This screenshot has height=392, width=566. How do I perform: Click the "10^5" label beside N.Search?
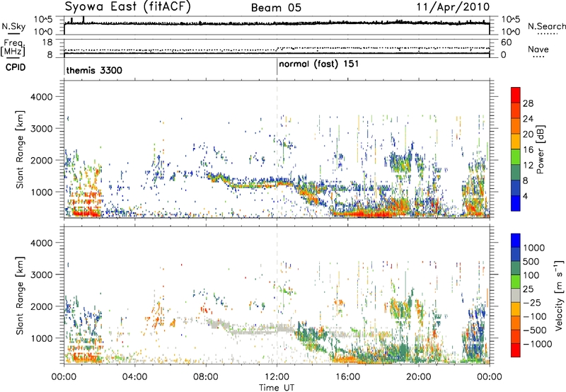click(x=511, y=19)
